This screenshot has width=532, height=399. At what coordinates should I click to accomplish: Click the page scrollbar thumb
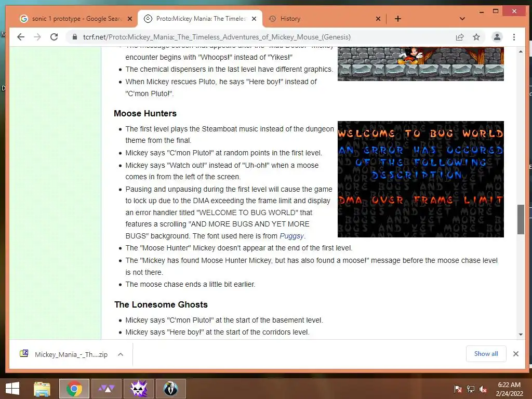tap(521, 219)
